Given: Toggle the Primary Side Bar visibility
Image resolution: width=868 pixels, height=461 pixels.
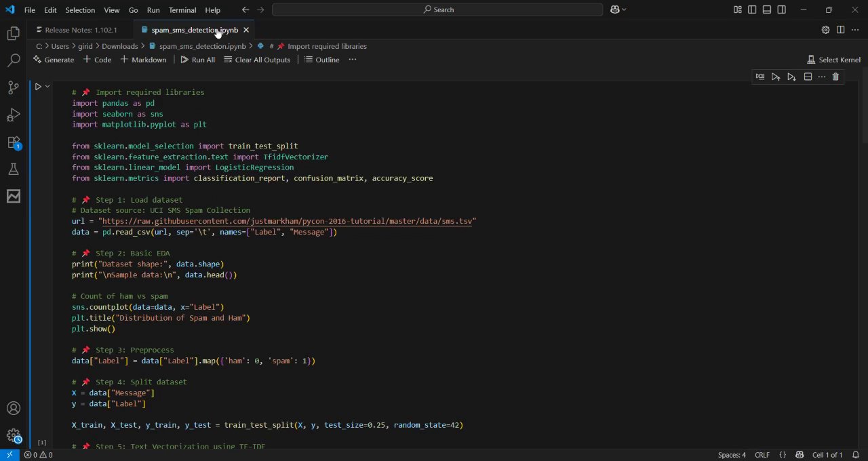Looking at the screenshot, I should [x=752, y=9].
